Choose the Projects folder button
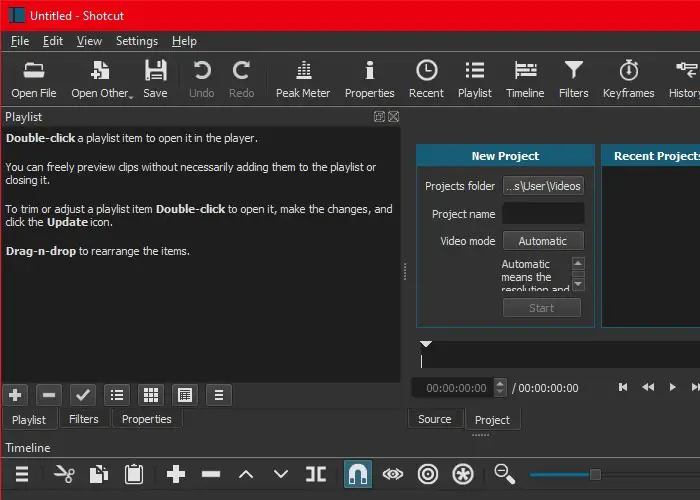 (x=543, y=186)
